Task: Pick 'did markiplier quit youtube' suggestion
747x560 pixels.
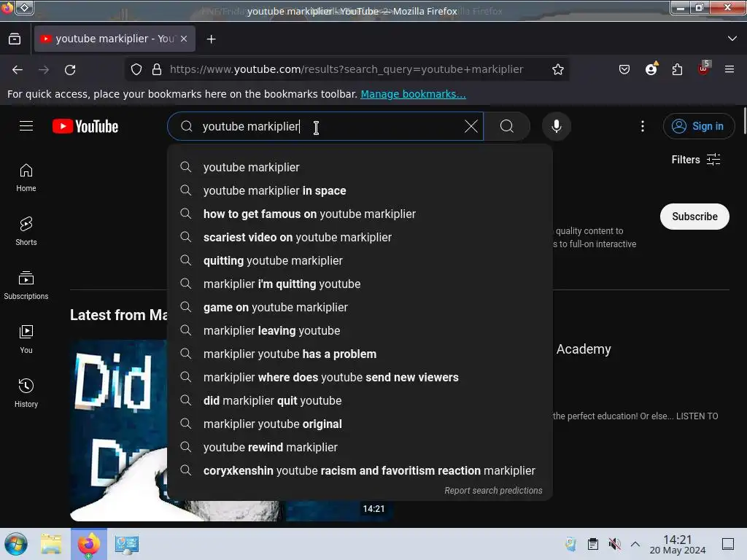Action: point(360,400)
